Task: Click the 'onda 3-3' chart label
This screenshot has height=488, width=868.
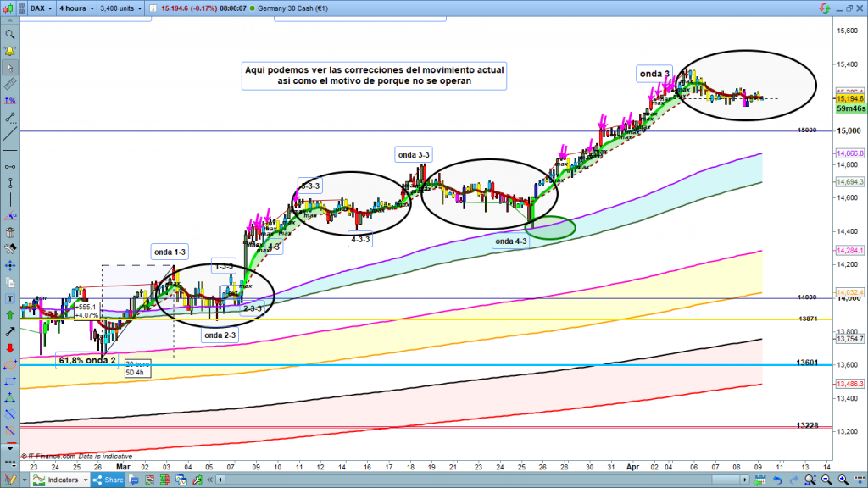Action: click(415, 154)
